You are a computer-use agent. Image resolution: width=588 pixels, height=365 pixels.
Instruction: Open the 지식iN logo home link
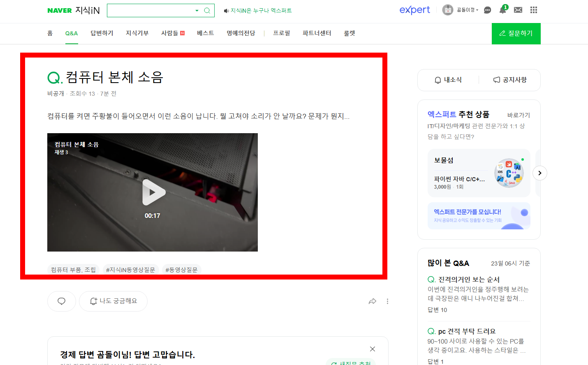tap(88, 11)
